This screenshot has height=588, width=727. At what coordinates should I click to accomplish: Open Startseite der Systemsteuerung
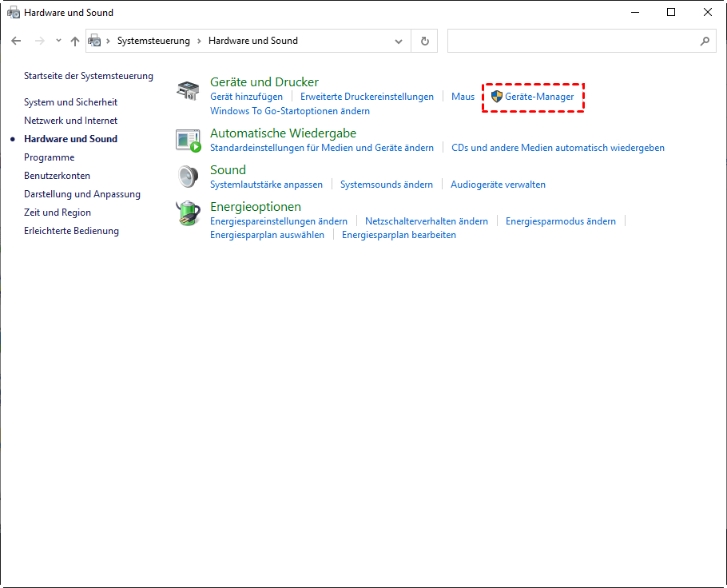point(89,76)
